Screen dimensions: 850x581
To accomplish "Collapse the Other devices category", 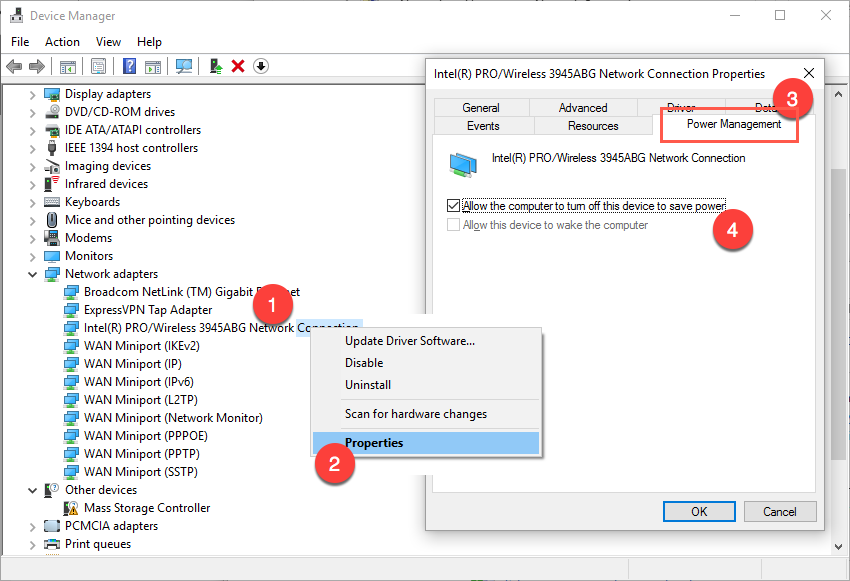I will [33, 490].
